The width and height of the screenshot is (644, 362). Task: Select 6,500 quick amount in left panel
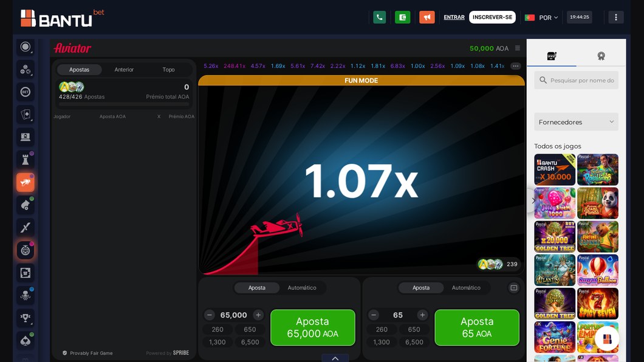point(250,342)
